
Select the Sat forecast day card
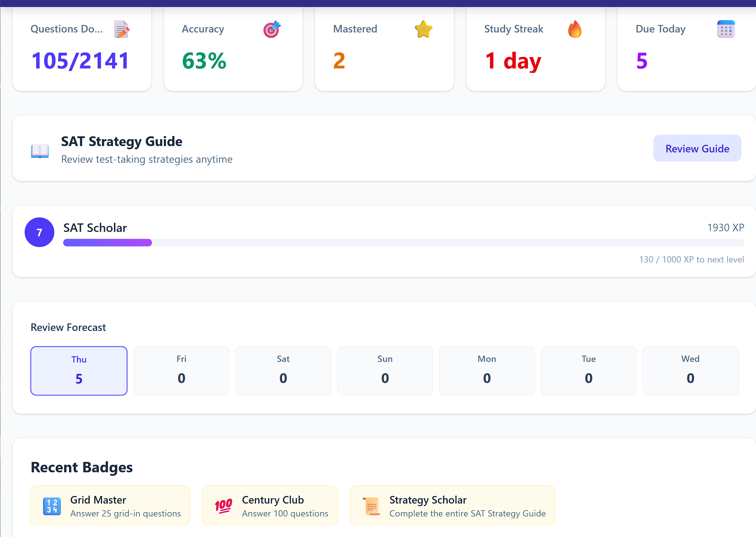pyautogui.click(x=283, y=371)
